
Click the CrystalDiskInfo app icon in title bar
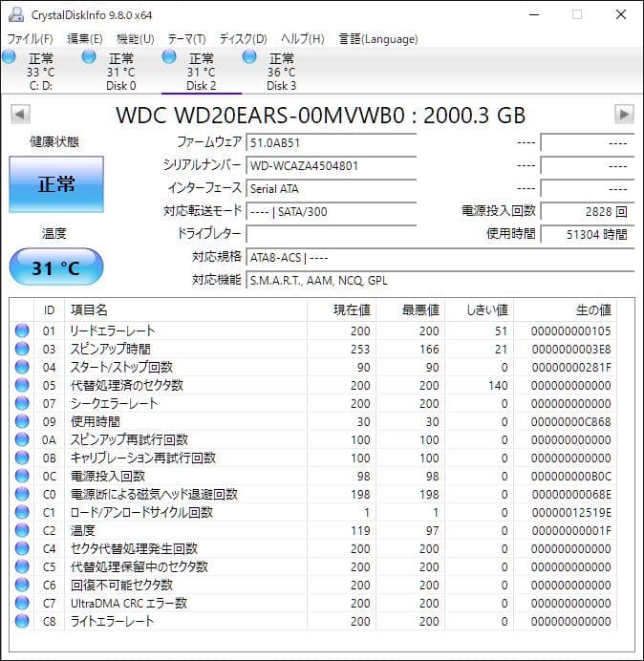(16, 14)
